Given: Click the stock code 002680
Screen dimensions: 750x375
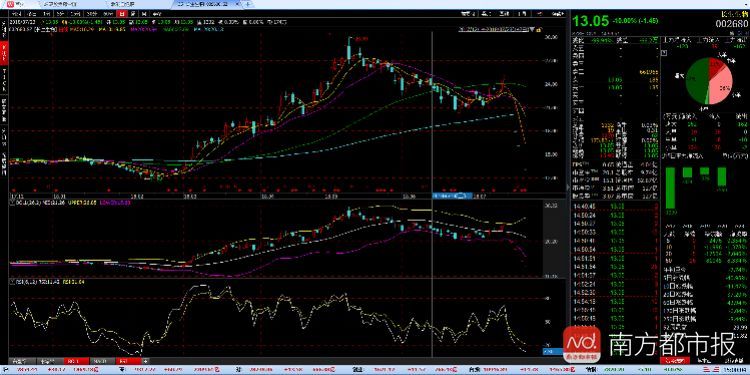Looking at the screenshot, I should (x=731, y=24).
